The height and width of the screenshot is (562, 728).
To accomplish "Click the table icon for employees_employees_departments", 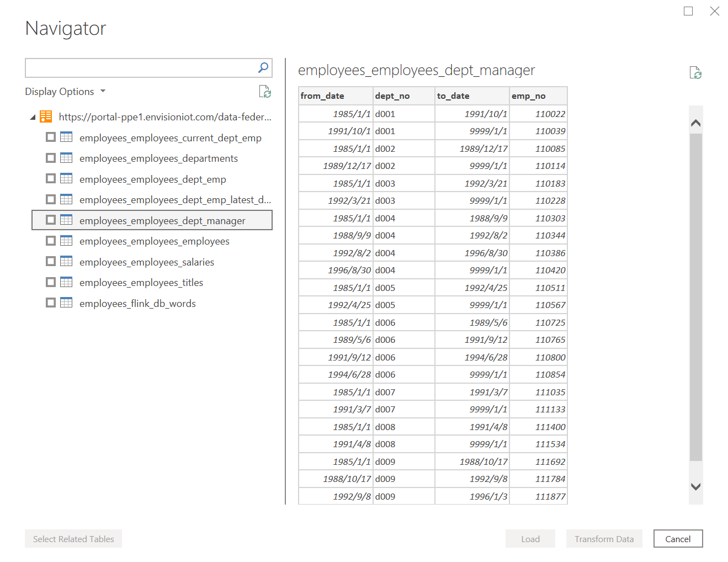I will pyautogui.click(x=66, y=158).
